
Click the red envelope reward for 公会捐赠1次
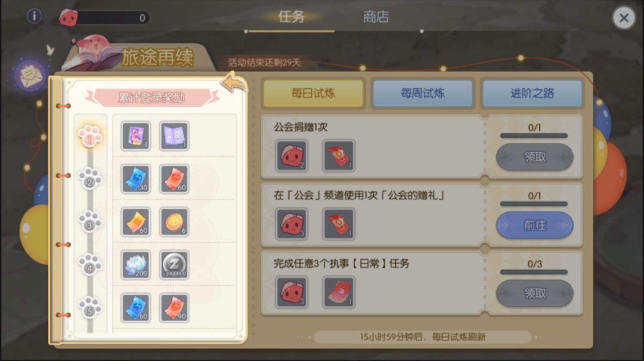tap(339, 156)
